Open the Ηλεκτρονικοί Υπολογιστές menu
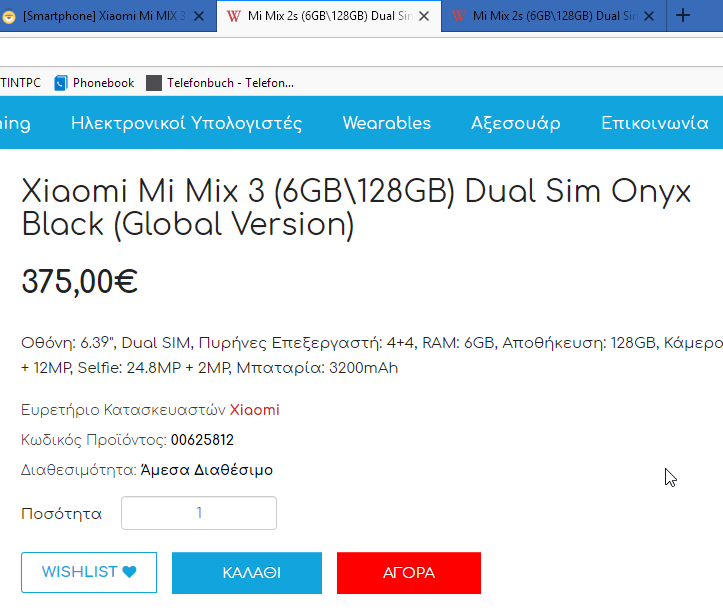Screen dimensions: 723x614 coord(186,123)
